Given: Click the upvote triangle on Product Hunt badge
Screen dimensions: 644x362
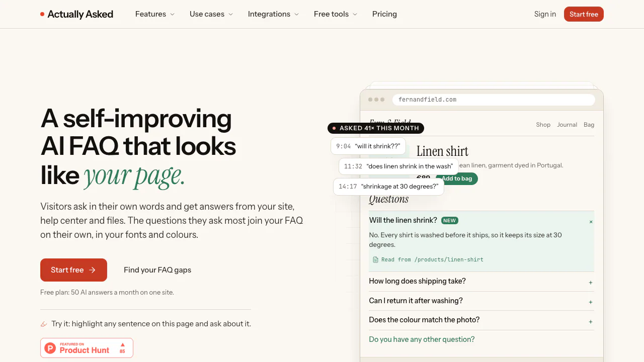Looking at the screenshot, I should [122, 345].
